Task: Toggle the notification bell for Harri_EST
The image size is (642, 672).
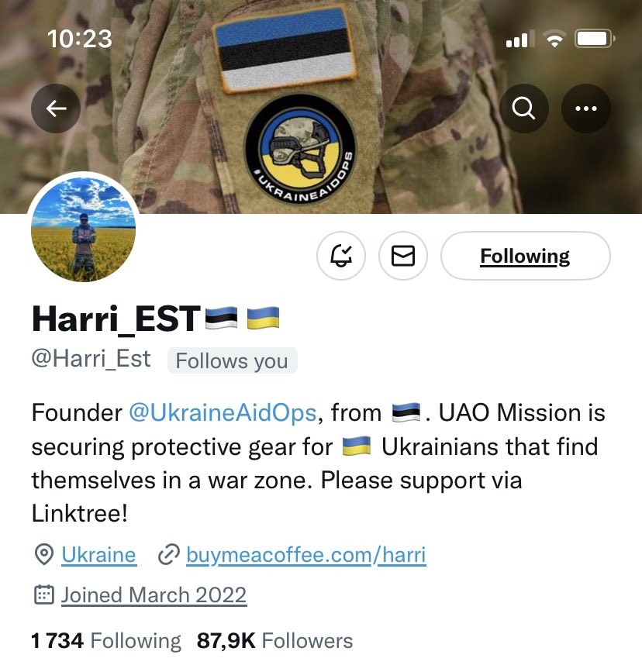Action: 341,256
